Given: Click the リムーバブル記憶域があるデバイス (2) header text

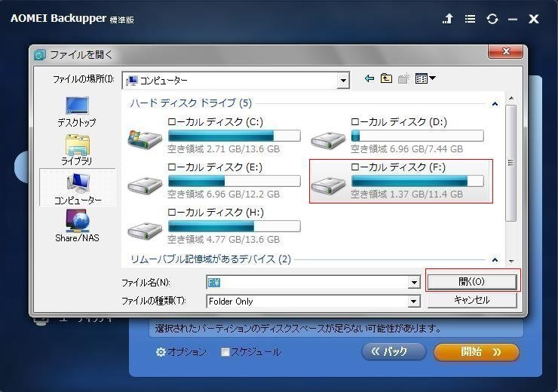Looking at the screenshot, I should point(210,259).
